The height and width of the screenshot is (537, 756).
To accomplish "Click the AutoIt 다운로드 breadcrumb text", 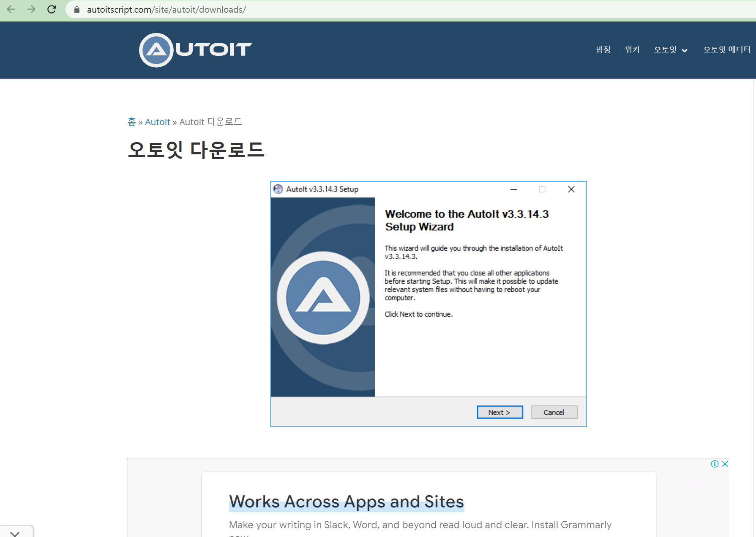I will pyautogui.click(x=210, y=122).
